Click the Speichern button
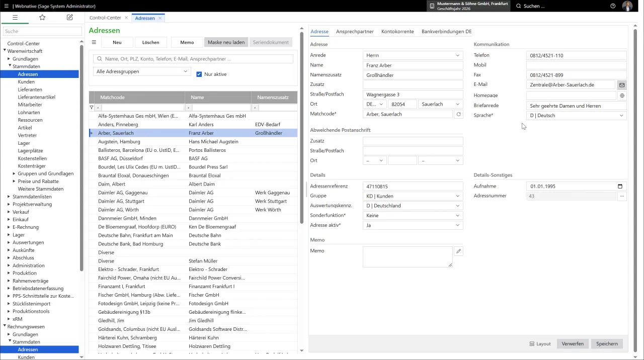This screenshot has height=360, width=644. click(x=607, y=344)
